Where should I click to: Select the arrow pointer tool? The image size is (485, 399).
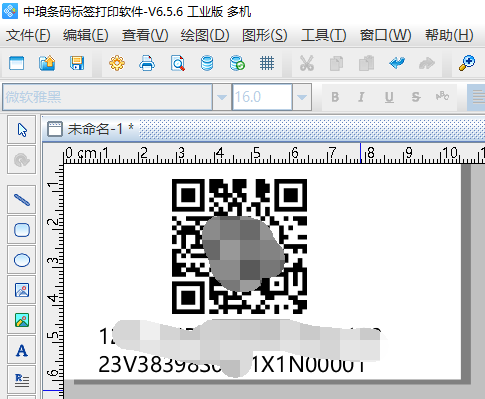tap(22, 130)
